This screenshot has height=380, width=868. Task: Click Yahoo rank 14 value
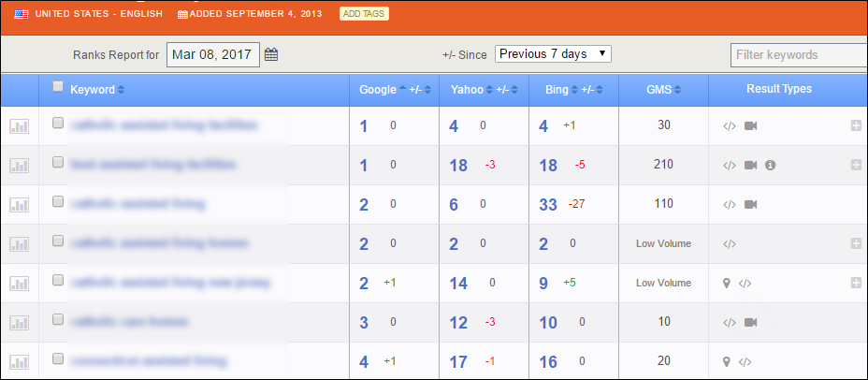coord(458,284)
